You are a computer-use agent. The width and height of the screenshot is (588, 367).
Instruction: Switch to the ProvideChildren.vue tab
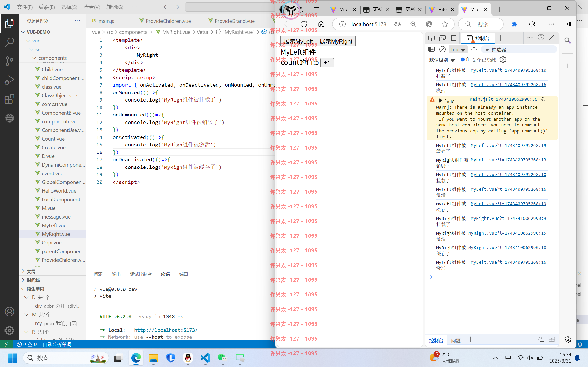168,21
